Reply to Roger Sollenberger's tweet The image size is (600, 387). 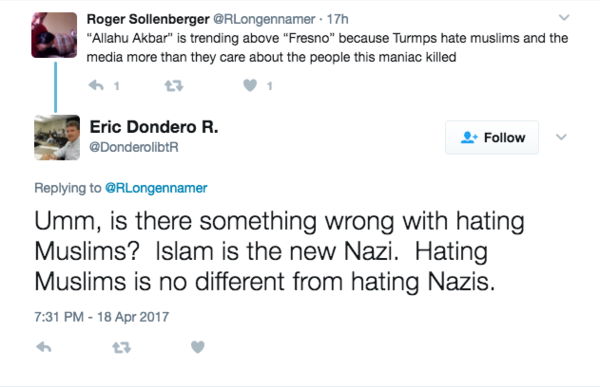click(x=96, y=85)
